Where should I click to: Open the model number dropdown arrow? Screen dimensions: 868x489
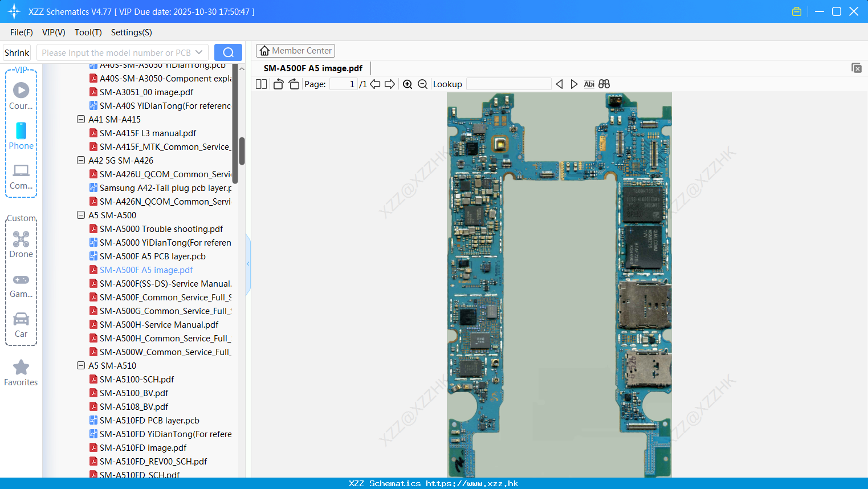tap(199, 52)
